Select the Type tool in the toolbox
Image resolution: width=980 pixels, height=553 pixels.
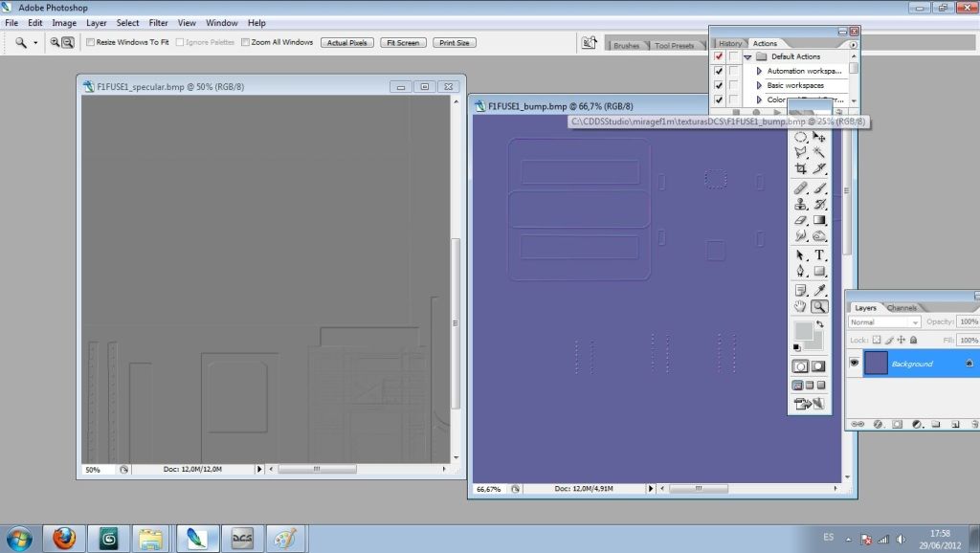click(x=819, y=255)
